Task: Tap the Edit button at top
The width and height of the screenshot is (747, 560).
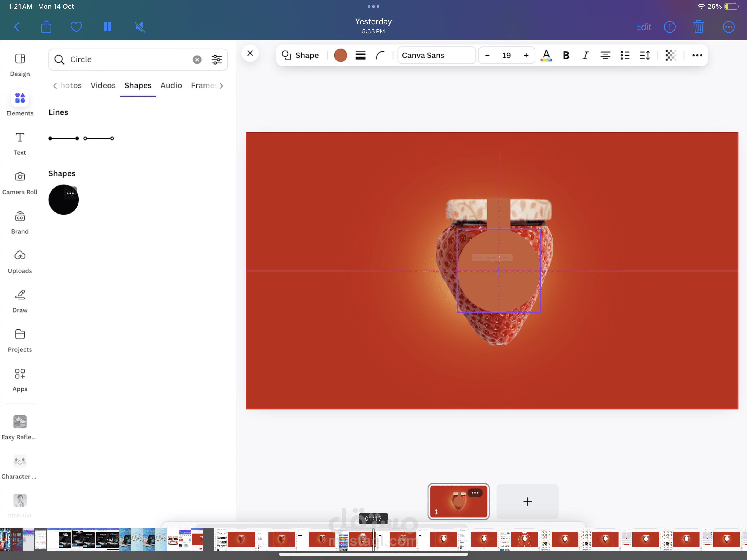Action: (x=643, y=27)
